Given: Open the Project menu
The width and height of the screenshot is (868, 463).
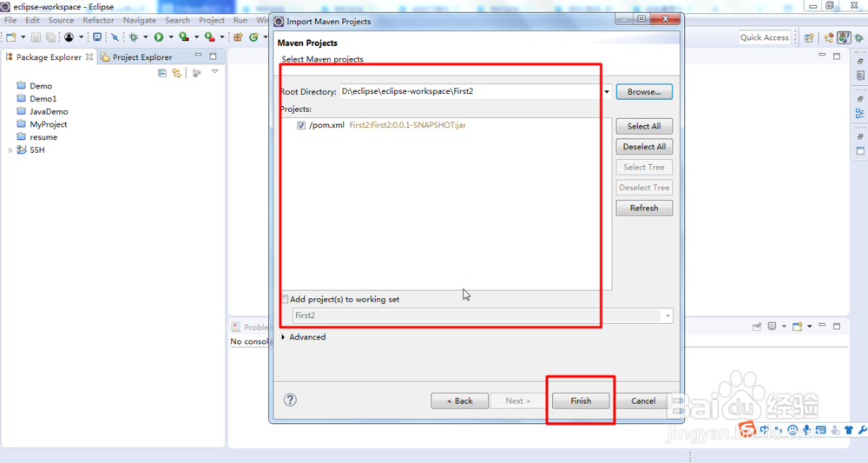Looking at the screenshot, I should 212,20.
